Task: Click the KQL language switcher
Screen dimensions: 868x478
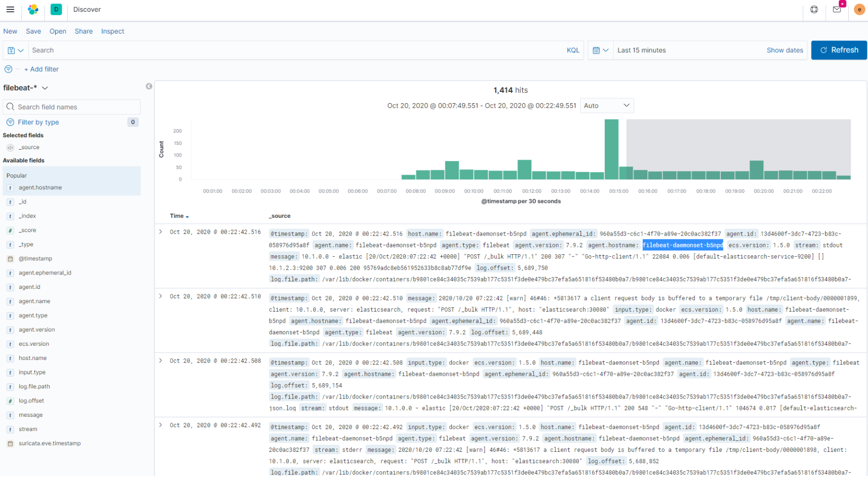Action: click(x=573, y=50)
